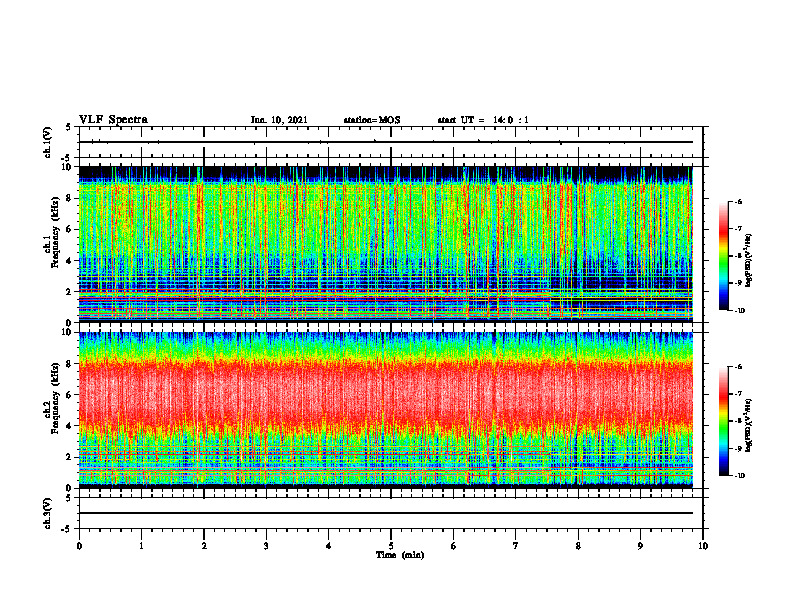Screen dimensions: 792x612
Task: Click the "6" kHz tick on ch.1 axis
Action: 69,229
